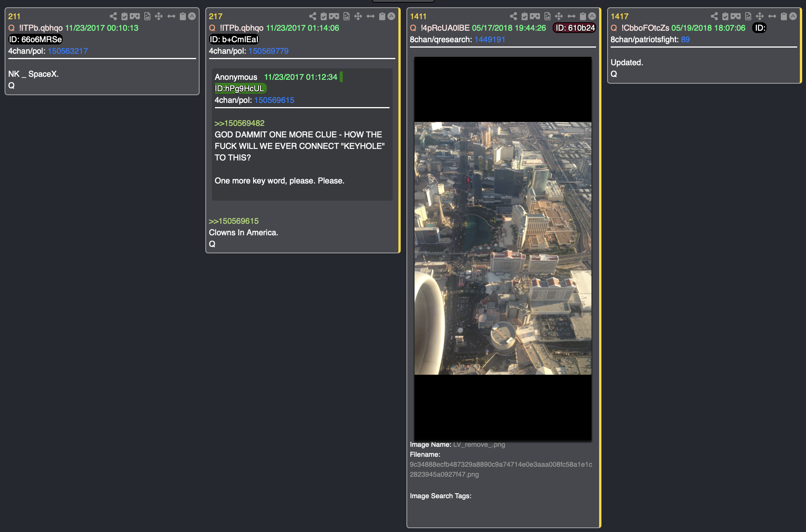Screen dimensions: 806x532
Task: Click post number 217
Action: 216,17
